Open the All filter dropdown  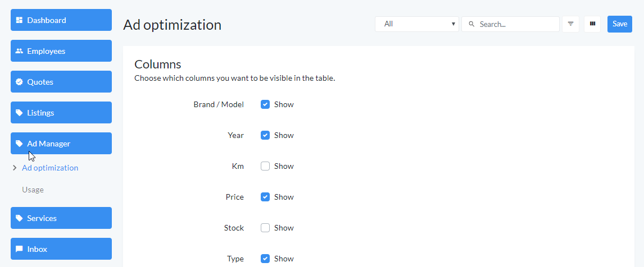[x=417, y=24]
